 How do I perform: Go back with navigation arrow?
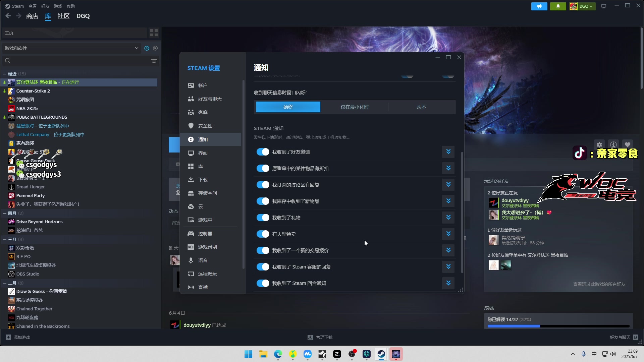[8, 16]
